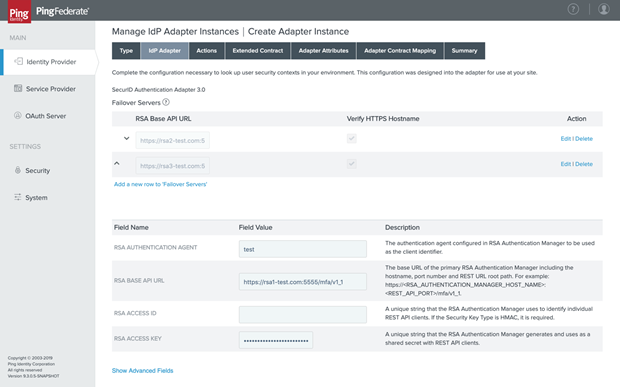Click Edit for the rsa2-test row

[565, 139]
